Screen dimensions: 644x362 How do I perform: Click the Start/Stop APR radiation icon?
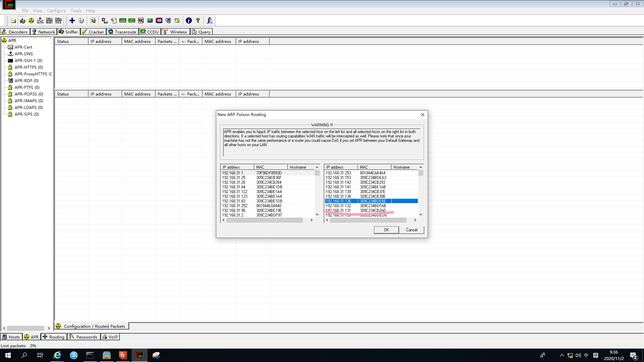31,20
